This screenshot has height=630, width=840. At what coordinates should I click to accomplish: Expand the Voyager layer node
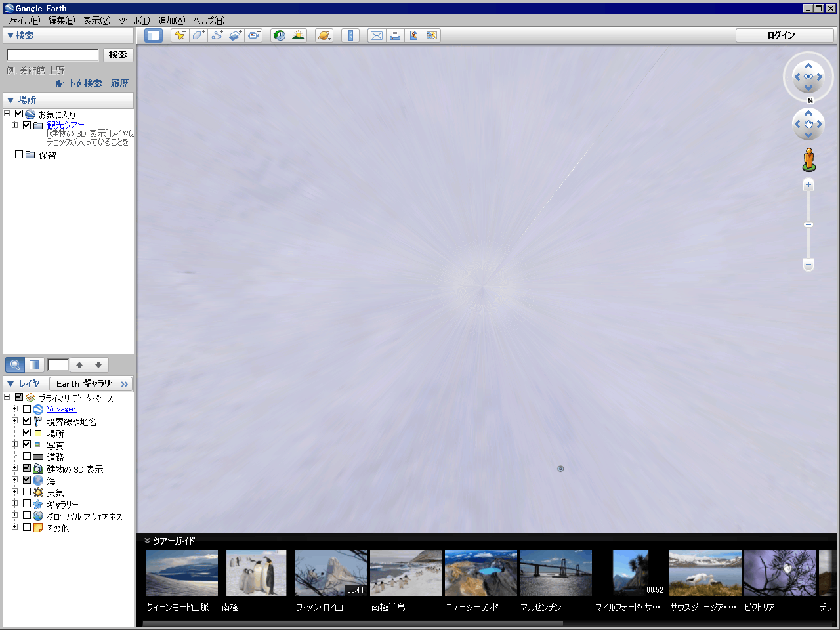tap(14, 408)
